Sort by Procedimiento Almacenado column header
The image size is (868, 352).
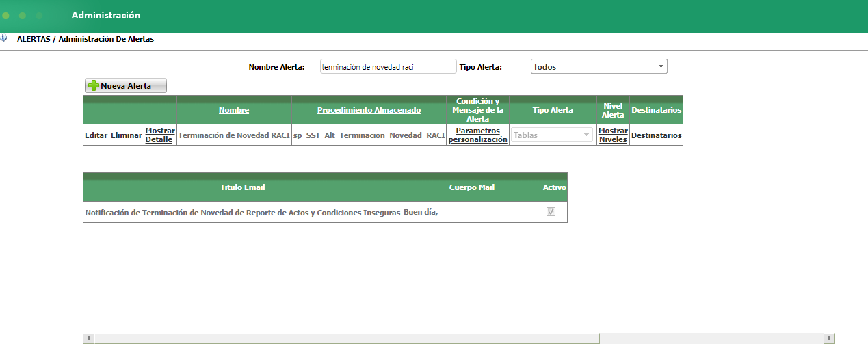pos(369,110)
